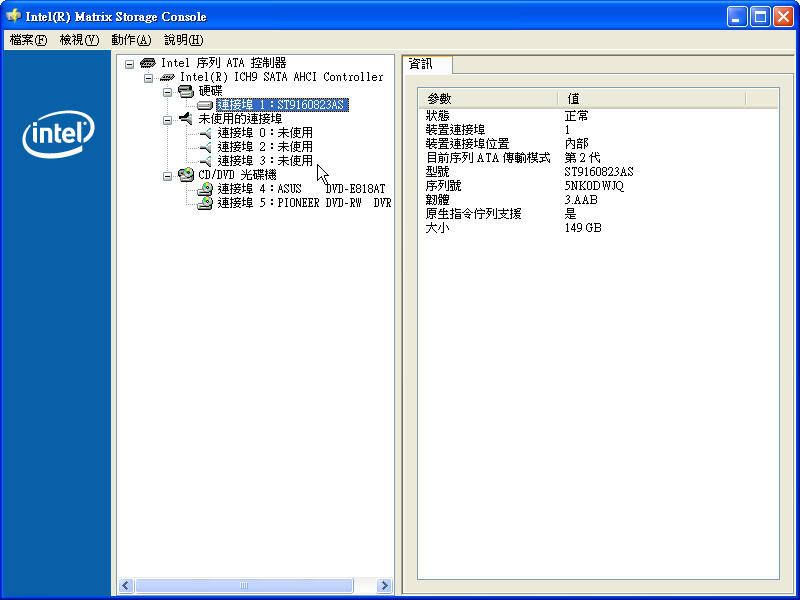The height and width of the screenshot is (600, 800).
Task: Select tree item 連接埠 5：PIONEER DVD-RW
Action: (304, 203)
